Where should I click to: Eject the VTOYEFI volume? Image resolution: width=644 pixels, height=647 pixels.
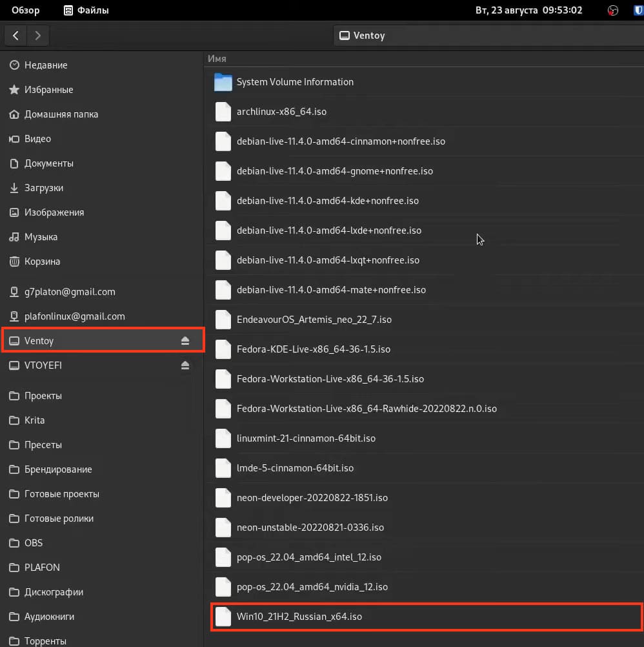tap(185, 365)
